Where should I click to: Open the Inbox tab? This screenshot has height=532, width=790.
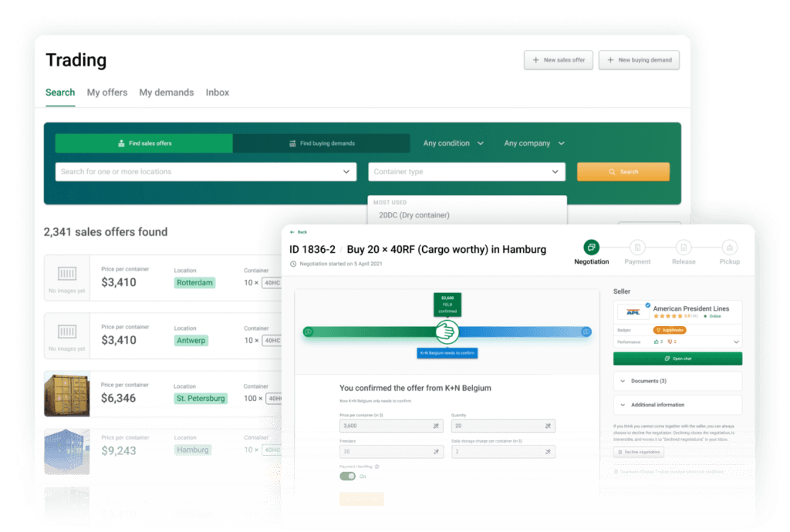point(218,93)
